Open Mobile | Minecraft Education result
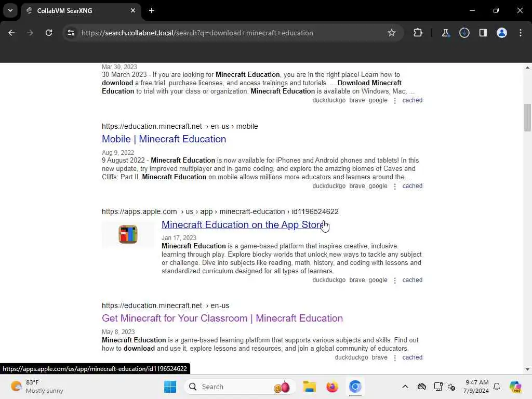 coord(164,139)
